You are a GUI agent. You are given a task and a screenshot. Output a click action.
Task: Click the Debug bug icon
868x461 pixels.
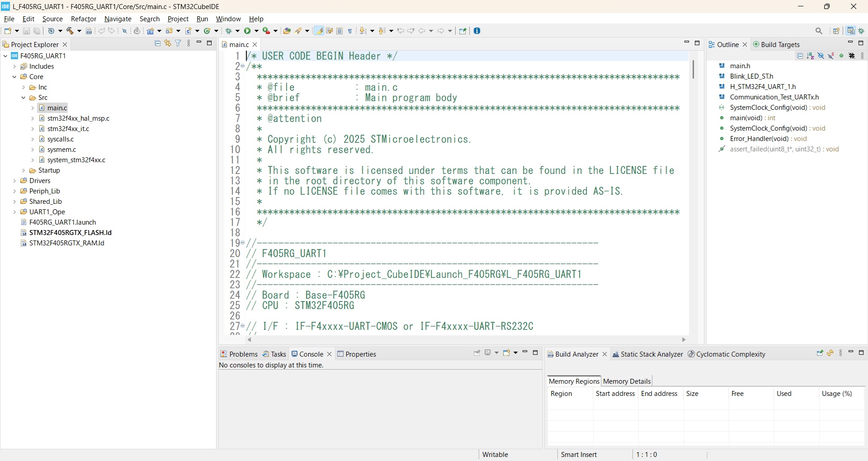coord(230,31)
